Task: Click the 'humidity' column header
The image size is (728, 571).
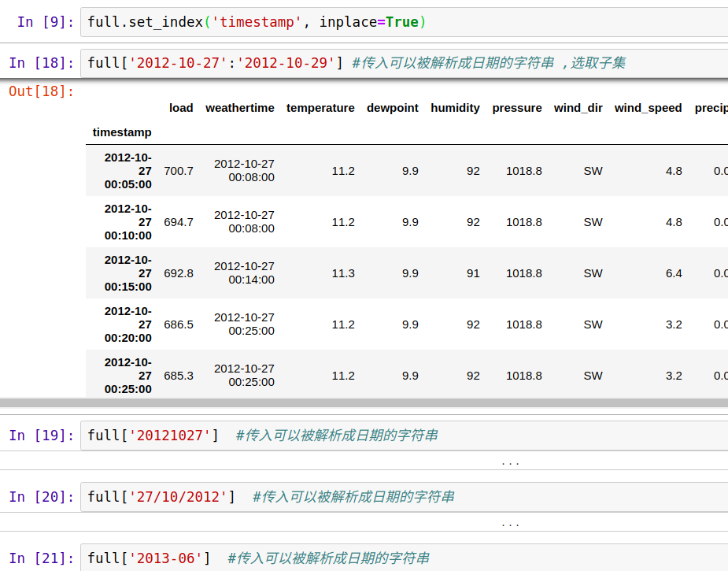Action: 455,108
